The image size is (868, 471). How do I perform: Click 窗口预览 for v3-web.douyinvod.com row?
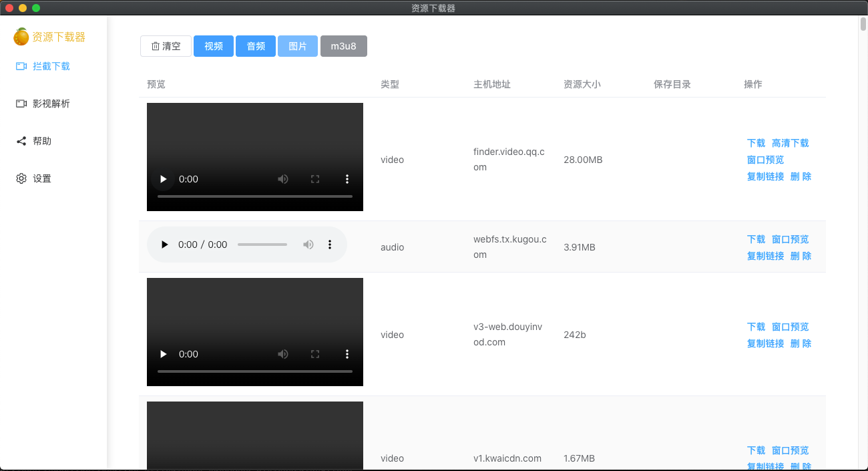(791, 327)
